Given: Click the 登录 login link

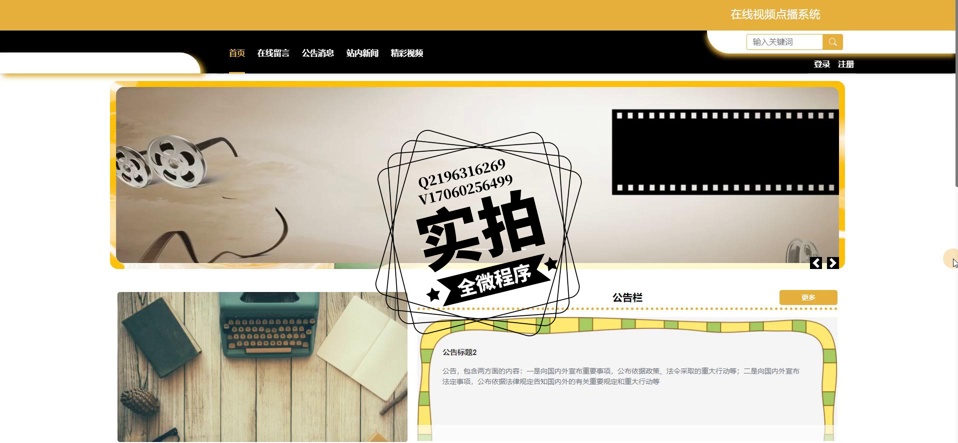Looking at the screenshot, I should pos(821,65).
